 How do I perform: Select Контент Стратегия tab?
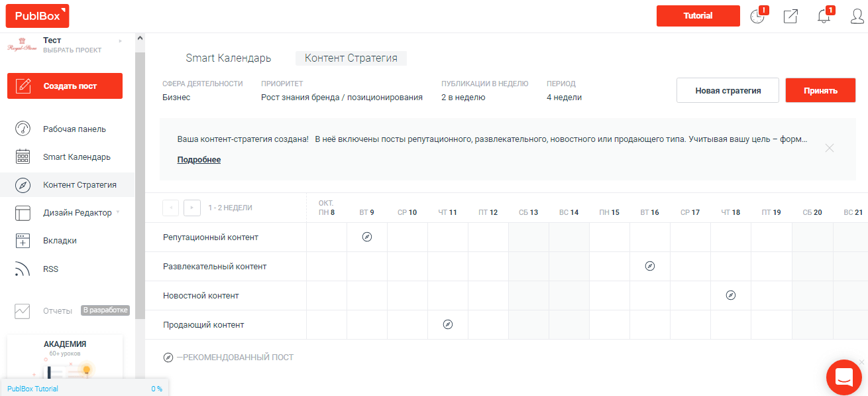[351, 58]
